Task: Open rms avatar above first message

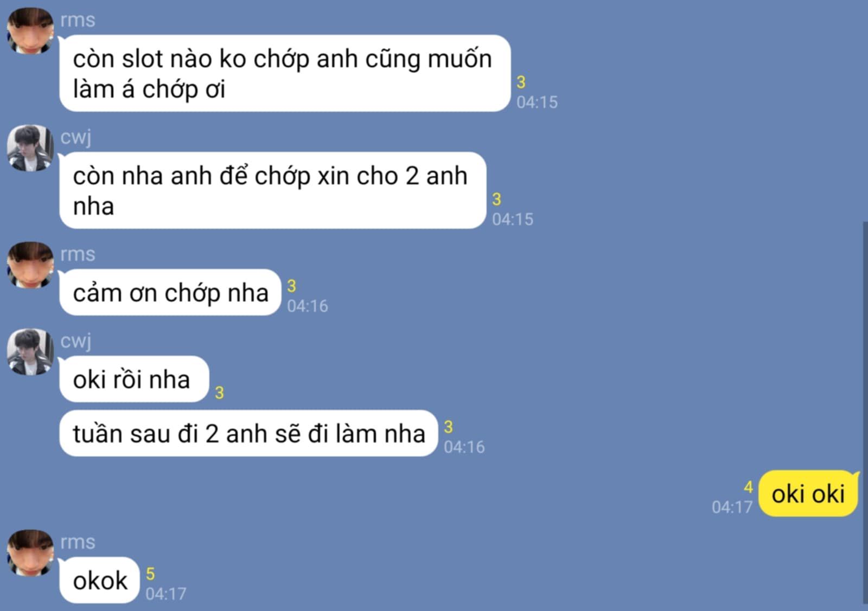Action: click(x=30, y=30)
